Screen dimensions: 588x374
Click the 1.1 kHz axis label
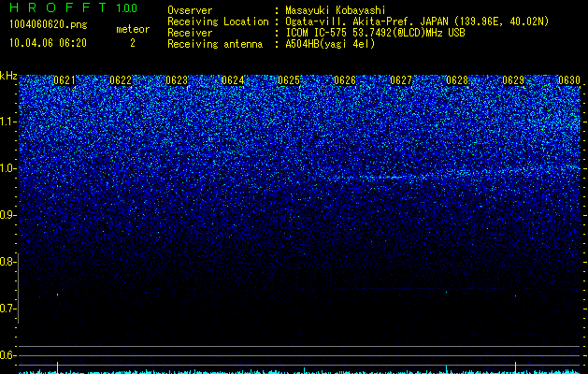(7, 122)
